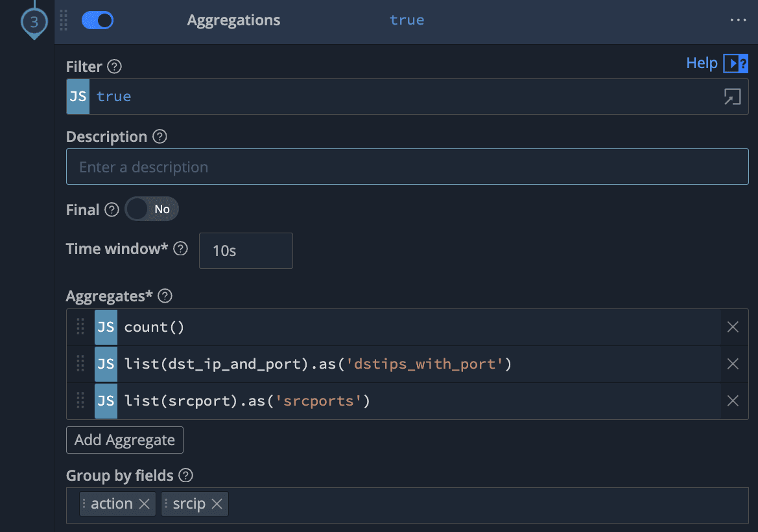
Task: Delete the srcports list aggregate
Action: (x=733, y=401)
